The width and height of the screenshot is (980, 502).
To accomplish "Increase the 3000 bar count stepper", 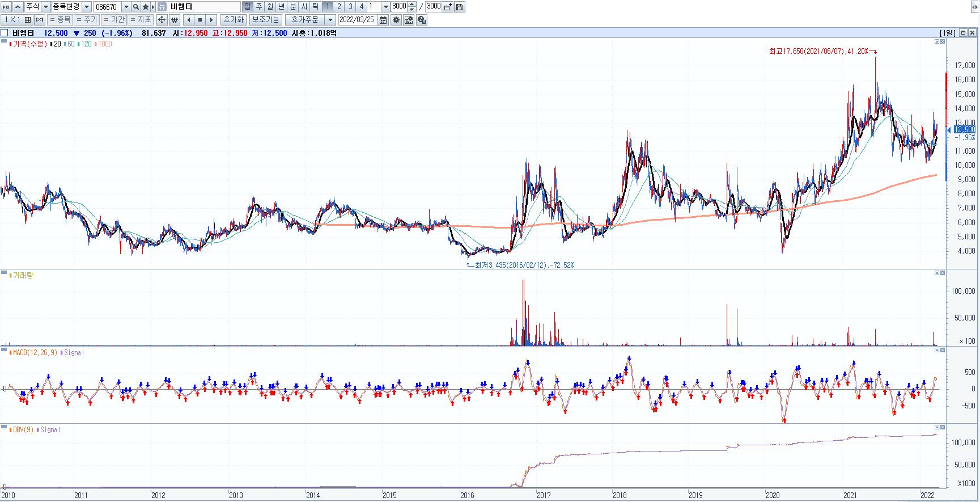I will pos(412,5).
